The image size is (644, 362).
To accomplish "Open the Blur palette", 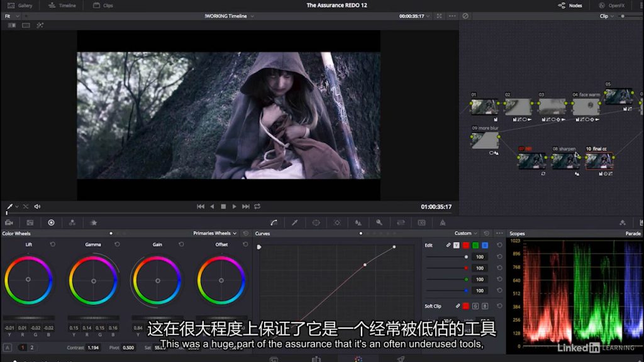I will tap(358, 222).
